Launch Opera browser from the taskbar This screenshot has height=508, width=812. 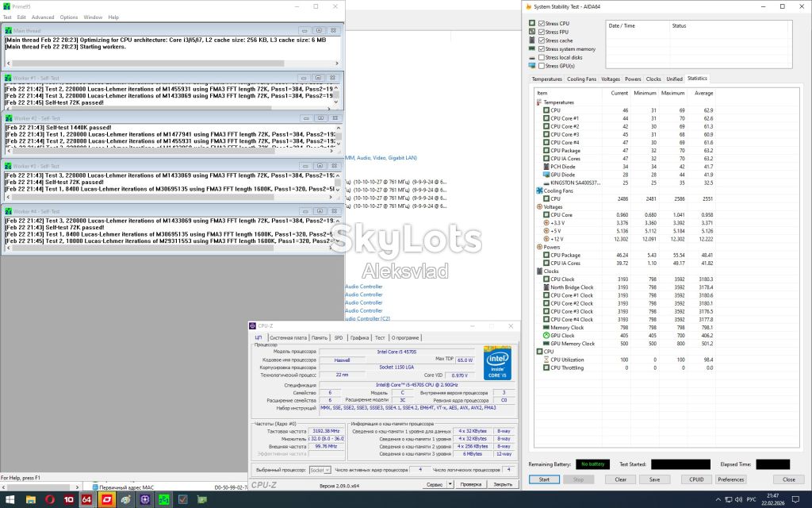point(50,500)
